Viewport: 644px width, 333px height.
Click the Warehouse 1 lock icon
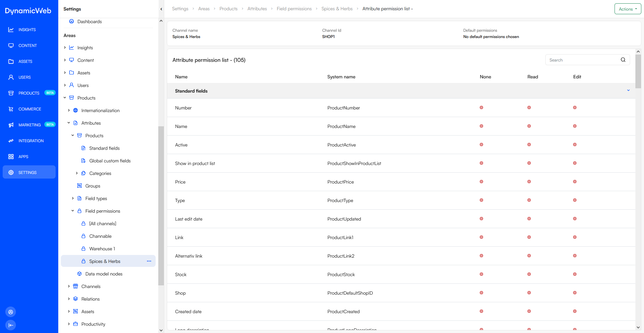(83, 249)
